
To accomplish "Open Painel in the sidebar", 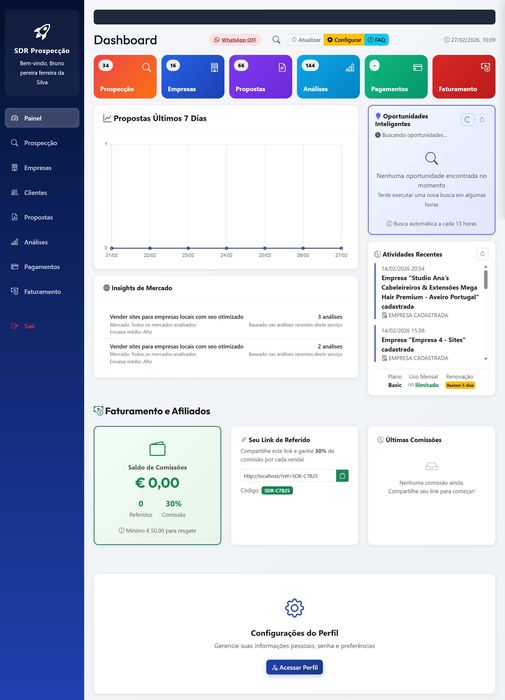I will [x=42, y=118].
